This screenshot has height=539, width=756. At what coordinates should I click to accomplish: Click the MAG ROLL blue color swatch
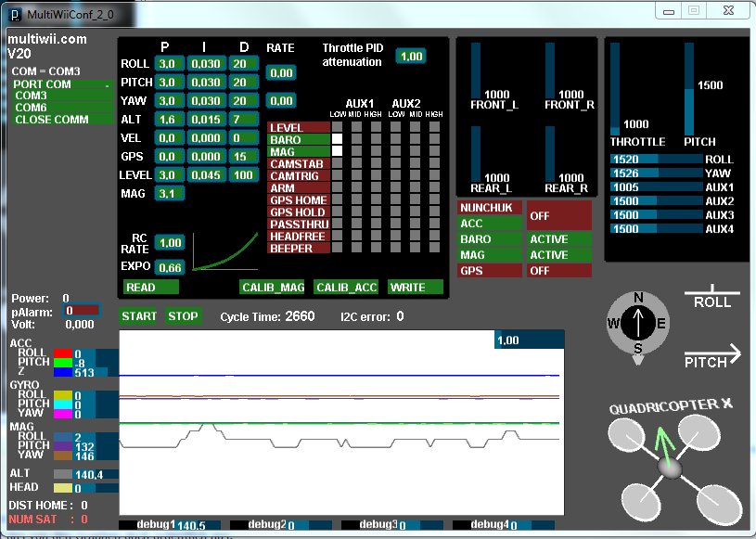coord(63,437)
